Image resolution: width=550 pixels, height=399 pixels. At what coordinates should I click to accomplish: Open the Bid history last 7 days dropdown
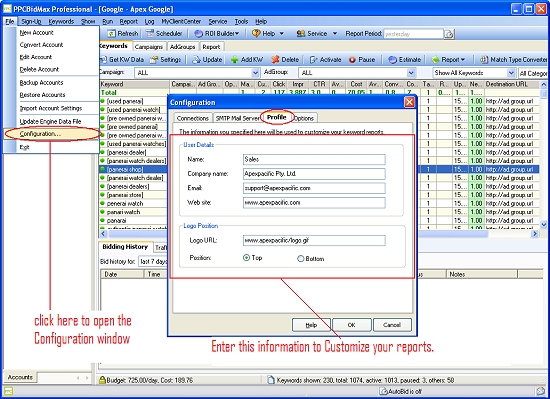tap(153, 262)
